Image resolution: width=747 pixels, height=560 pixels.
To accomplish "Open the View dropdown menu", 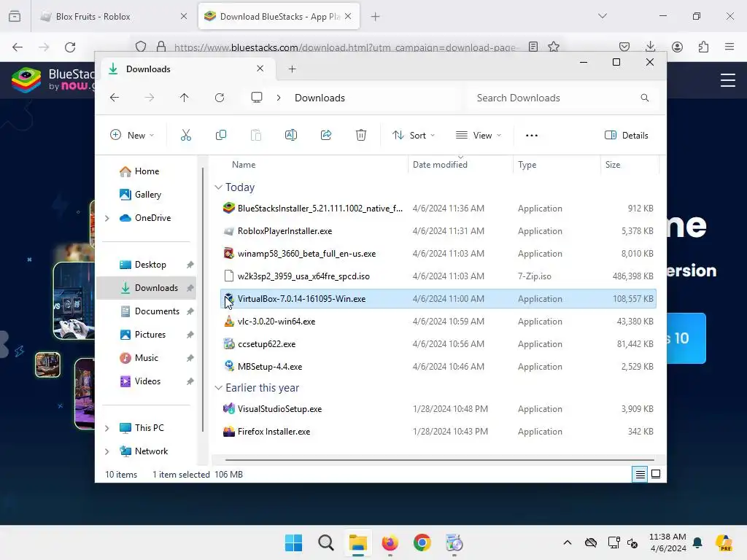I will [479, 135].
